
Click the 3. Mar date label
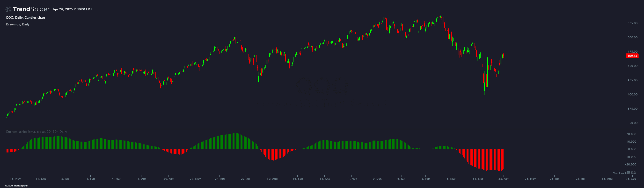click(x=451, y=179)
